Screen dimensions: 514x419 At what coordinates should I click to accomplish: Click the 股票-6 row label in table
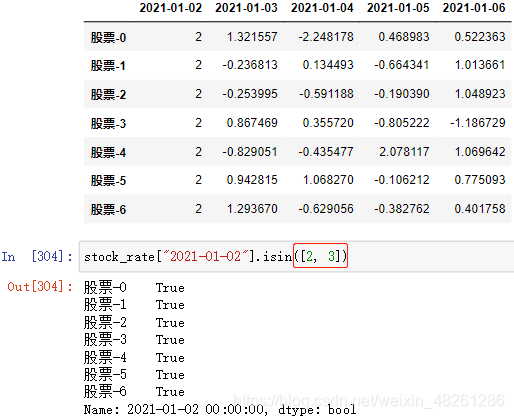pyautogui.click(x=108, y=209)
